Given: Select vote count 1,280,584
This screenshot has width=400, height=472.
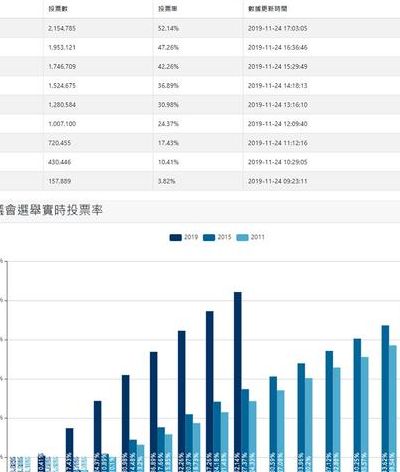Looking at the screenshot, I should [62, 105].
